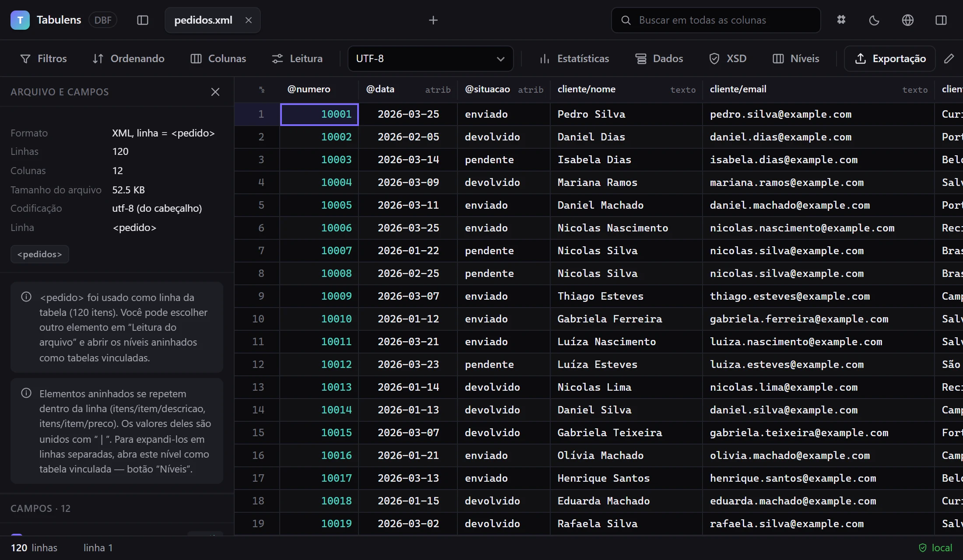Select row number 12

(258, 364)
